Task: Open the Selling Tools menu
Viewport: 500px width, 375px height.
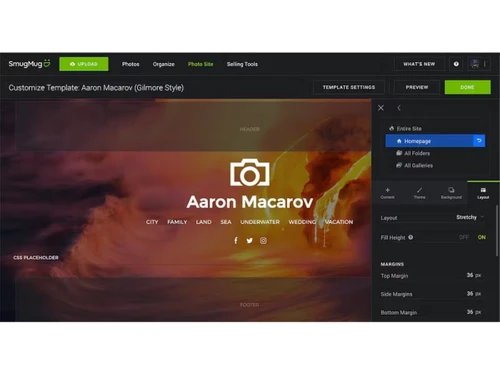Action: click(x=242, y=64)
